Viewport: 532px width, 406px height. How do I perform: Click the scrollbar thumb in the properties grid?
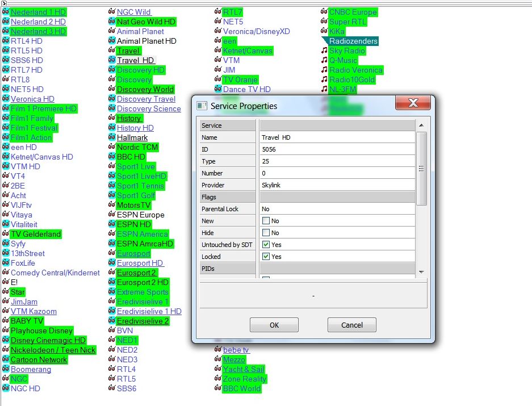pyautogui.click(x=421, y=169)
